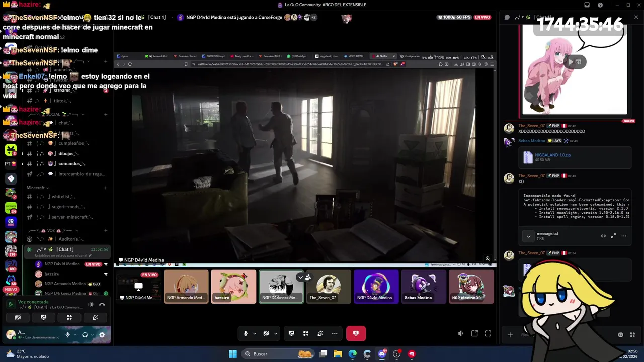
Task: Stop streaming with the red button
Action: click(356, 333)
